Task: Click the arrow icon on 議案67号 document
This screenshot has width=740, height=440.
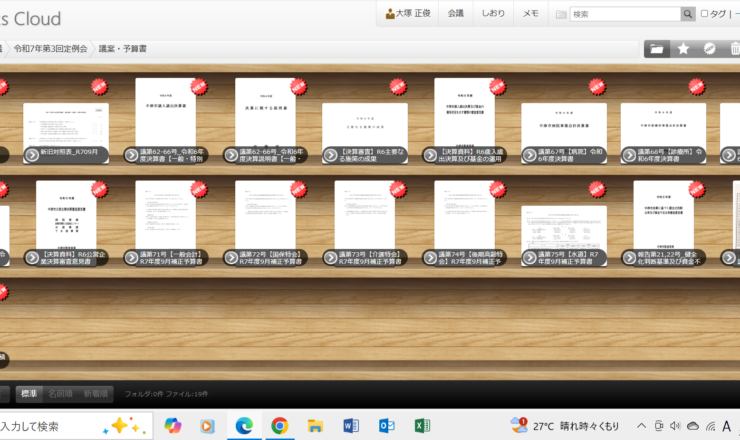Action: pos(529,155)
